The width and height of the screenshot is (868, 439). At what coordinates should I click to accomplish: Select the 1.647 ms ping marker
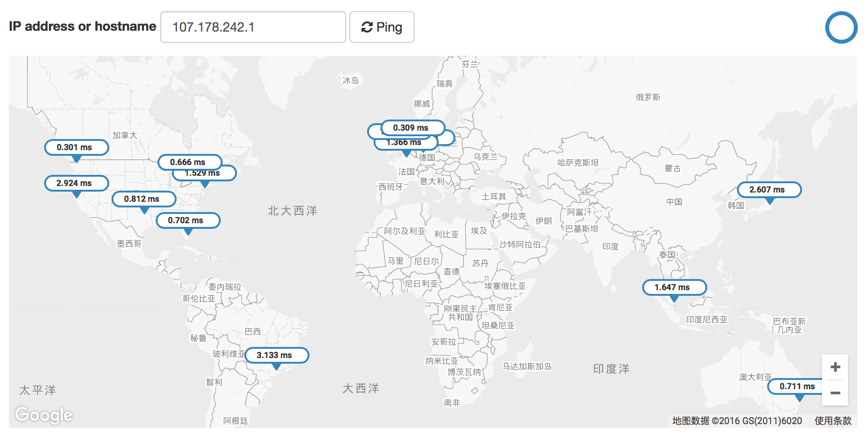[675, 287]
